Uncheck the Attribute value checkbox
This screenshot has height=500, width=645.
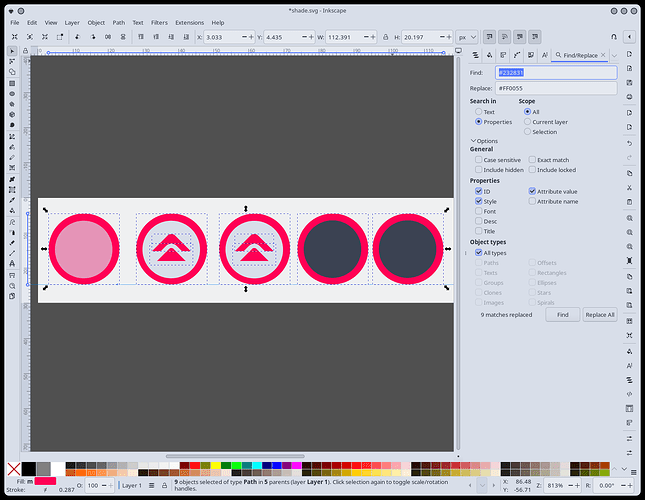(x=532, y=191)
